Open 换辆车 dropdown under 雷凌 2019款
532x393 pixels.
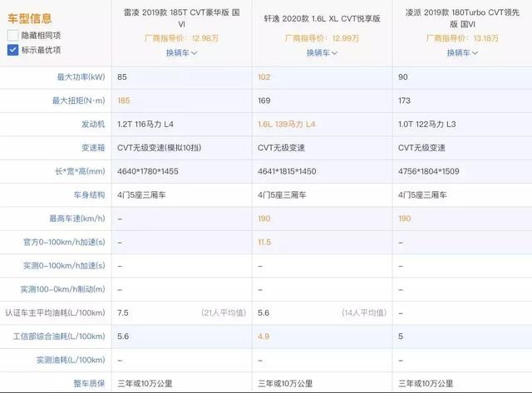pos(181,53)
